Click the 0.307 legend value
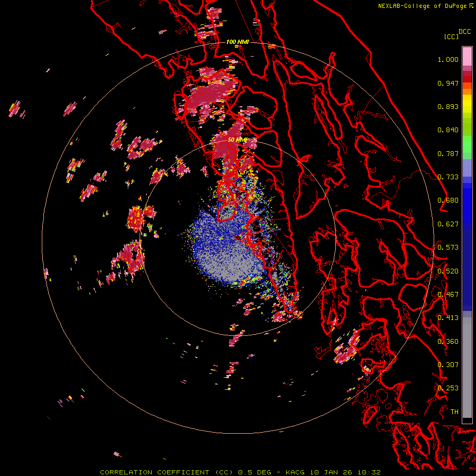 448,365
